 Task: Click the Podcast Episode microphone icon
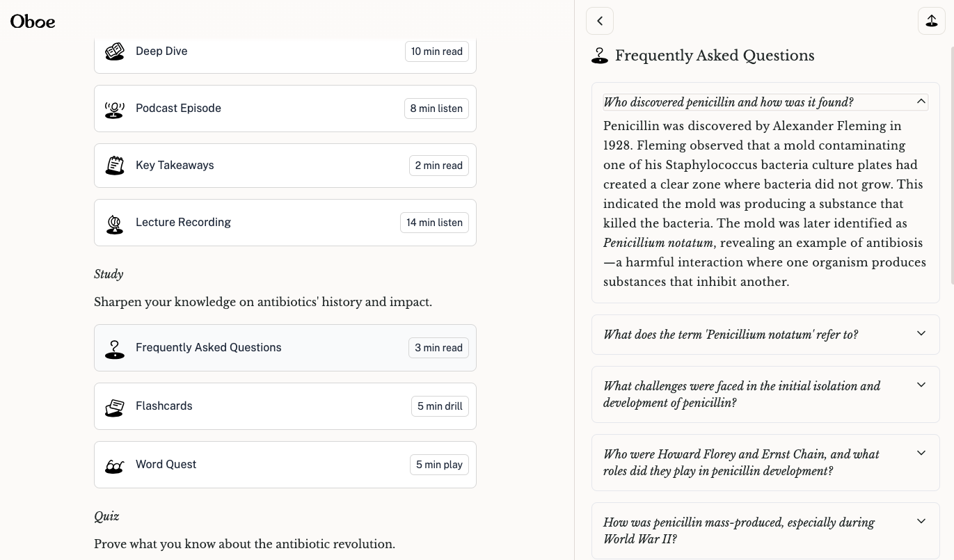click(x=115, y=109)
